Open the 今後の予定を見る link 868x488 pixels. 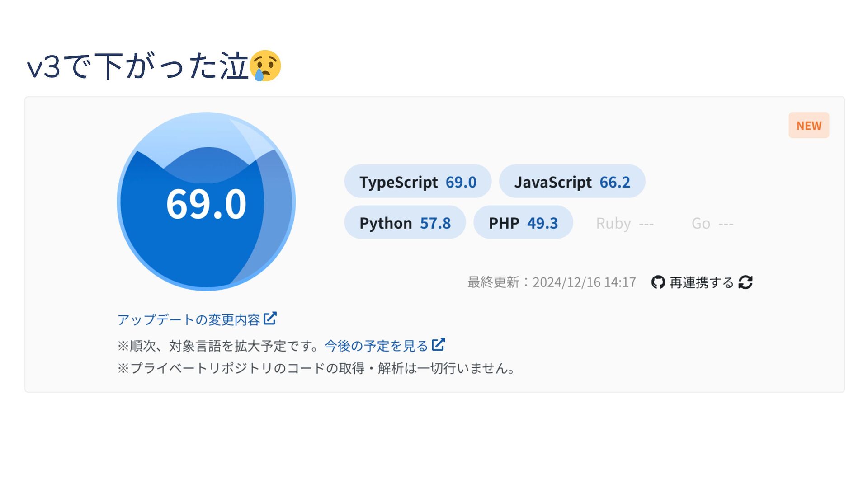[376, 346]
